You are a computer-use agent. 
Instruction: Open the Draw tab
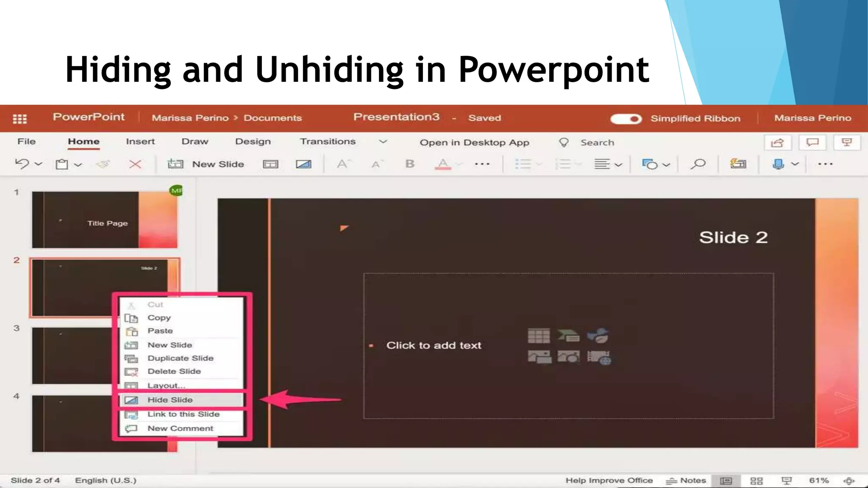click(x=195, y=141)
